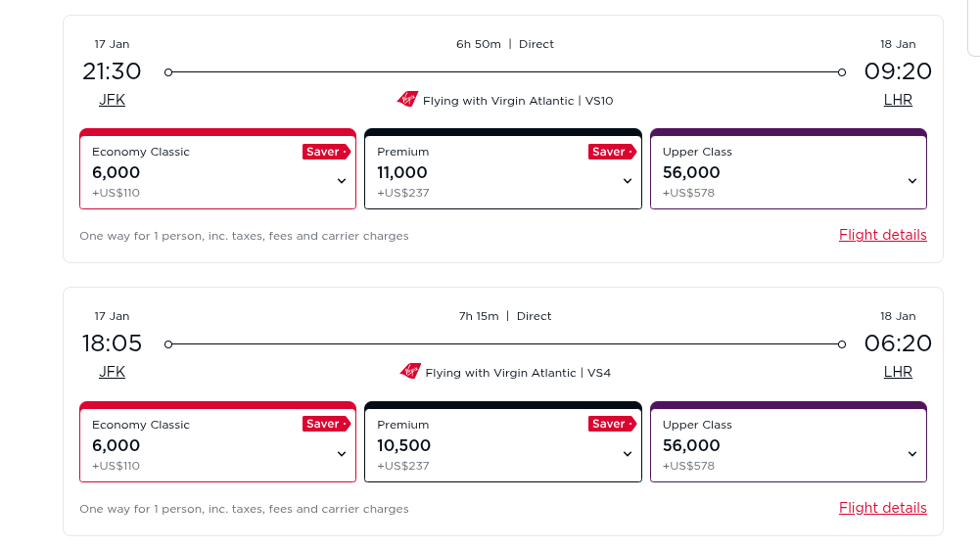This screenshot has height=547, width=980.
Task: Expand Economy Classic fare for VS10
Action: point(342,180)
